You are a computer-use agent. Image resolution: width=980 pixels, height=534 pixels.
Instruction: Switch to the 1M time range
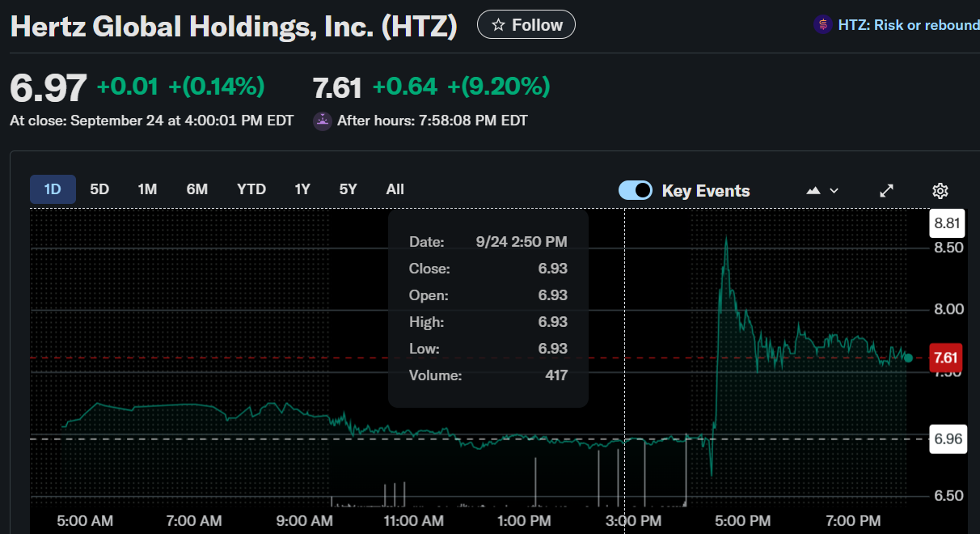(147, 189)
